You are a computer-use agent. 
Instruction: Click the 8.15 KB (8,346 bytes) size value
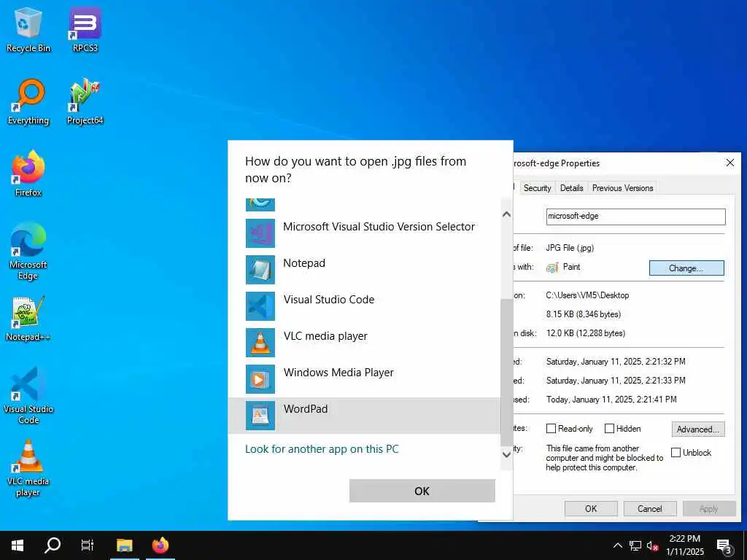point(584,314)
